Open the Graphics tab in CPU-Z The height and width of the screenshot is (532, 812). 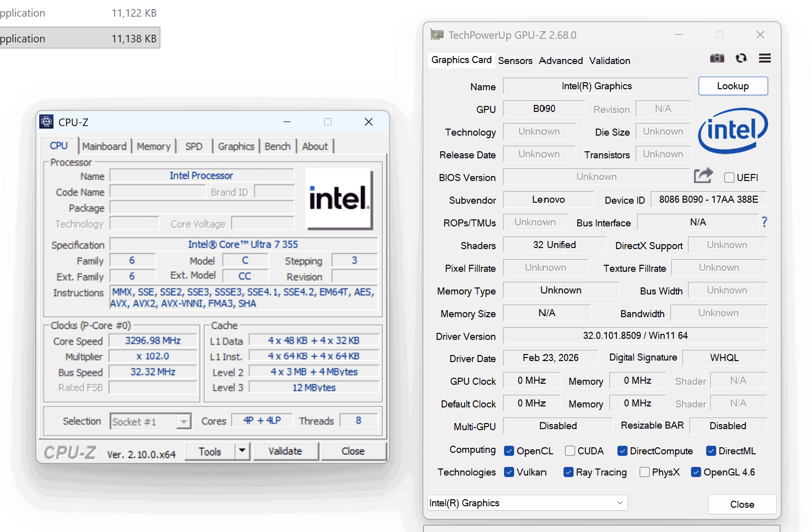coord(236,146)
